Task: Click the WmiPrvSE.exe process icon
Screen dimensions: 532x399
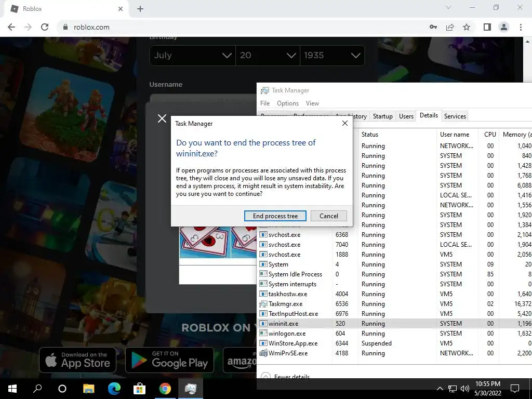Action: [263, 353]
